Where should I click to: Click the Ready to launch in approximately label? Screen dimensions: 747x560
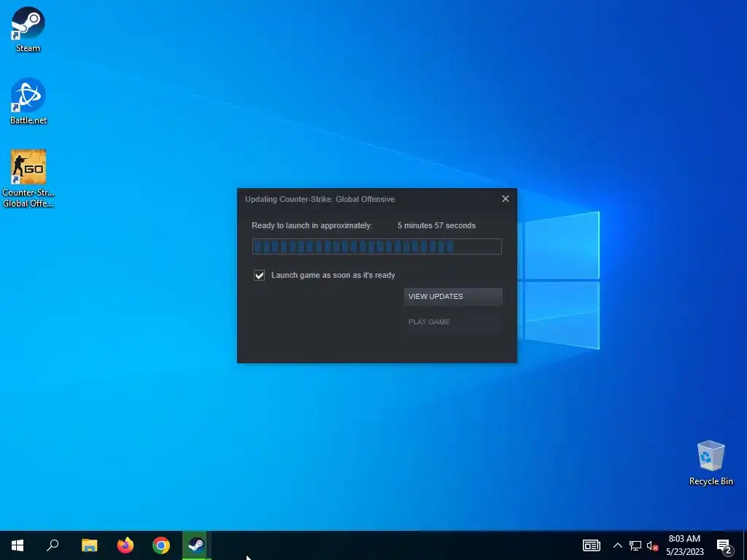pyautogui.click(x=312, y=226)
